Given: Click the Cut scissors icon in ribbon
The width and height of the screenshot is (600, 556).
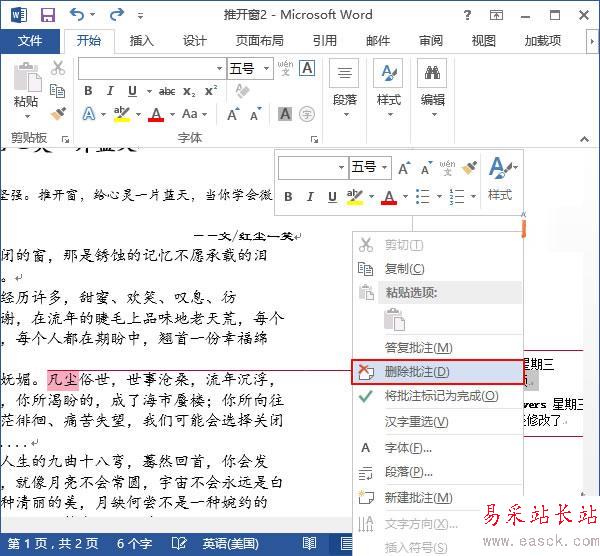Looking at the screenshot, I should 58,68.
